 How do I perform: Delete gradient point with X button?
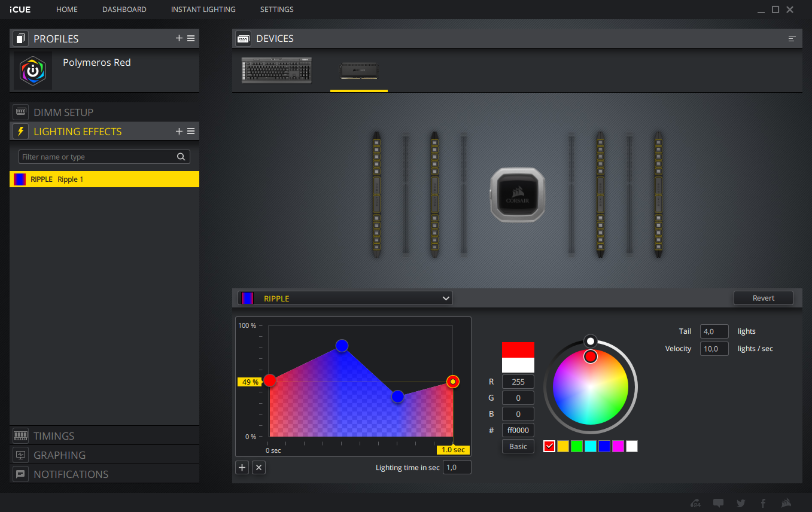pos(258,468)
